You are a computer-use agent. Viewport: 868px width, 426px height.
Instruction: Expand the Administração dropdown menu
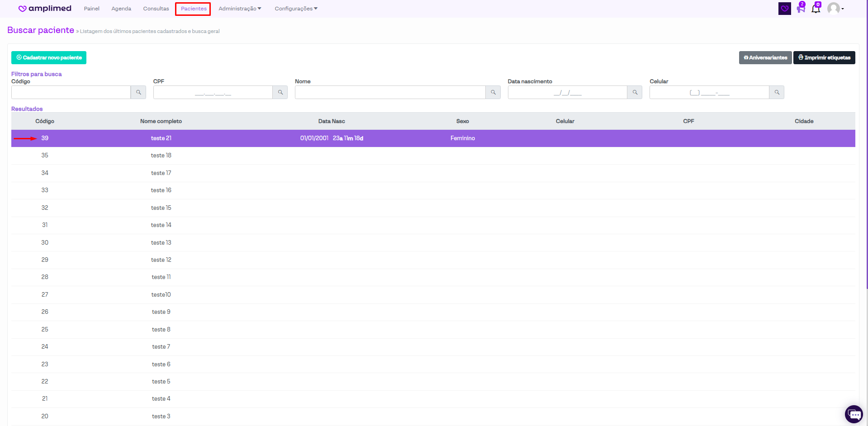[x=240, y=9]
